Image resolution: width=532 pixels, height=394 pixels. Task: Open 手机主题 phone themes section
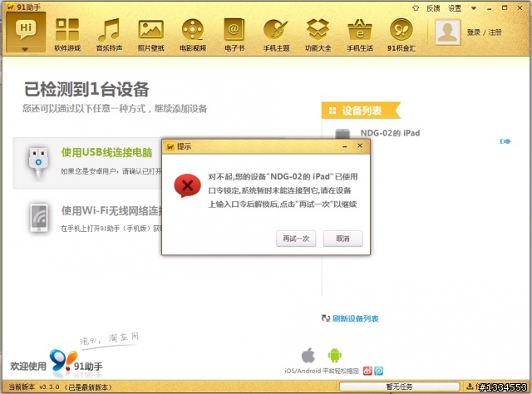(x=276, y=35)
